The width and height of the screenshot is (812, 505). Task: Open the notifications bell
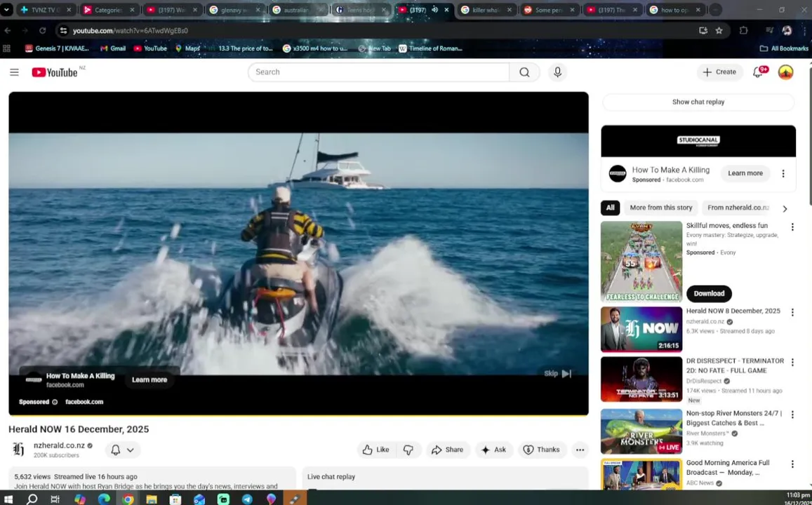758,72
